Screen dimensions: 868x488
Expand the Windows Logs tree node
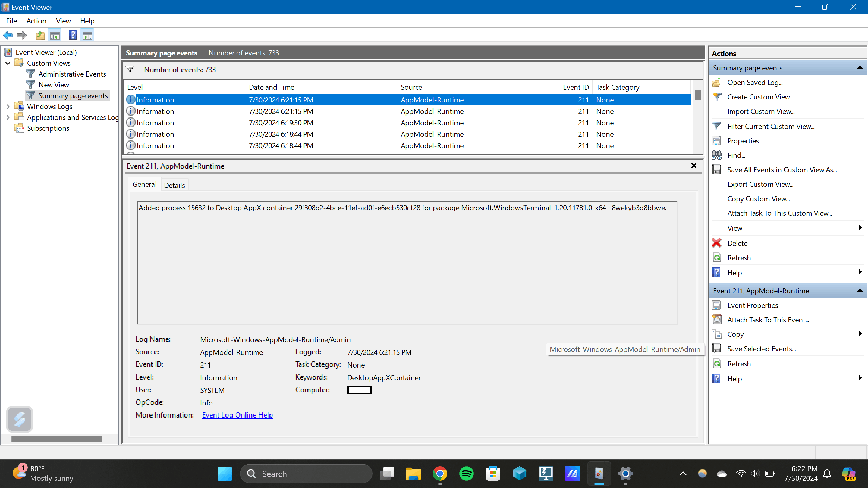coord(8,106)
